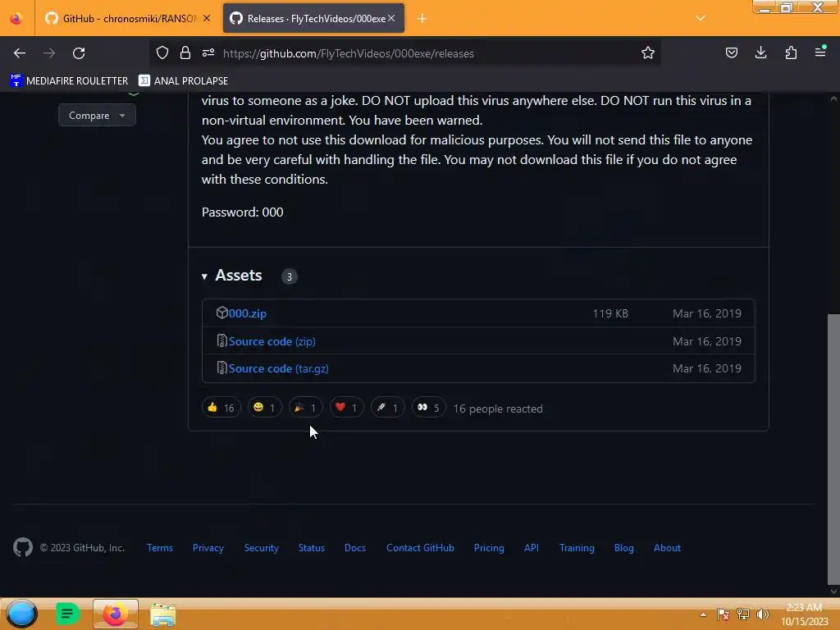
Task: Open the Security footer link
Action: tap(262, 547)
